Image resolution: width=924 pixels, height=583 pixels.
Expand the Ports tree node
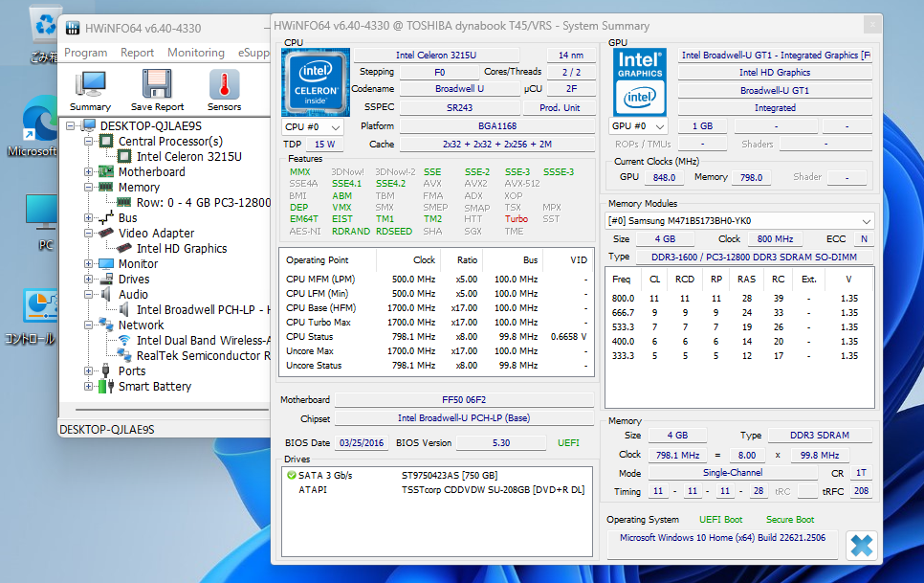pos(88,371)
